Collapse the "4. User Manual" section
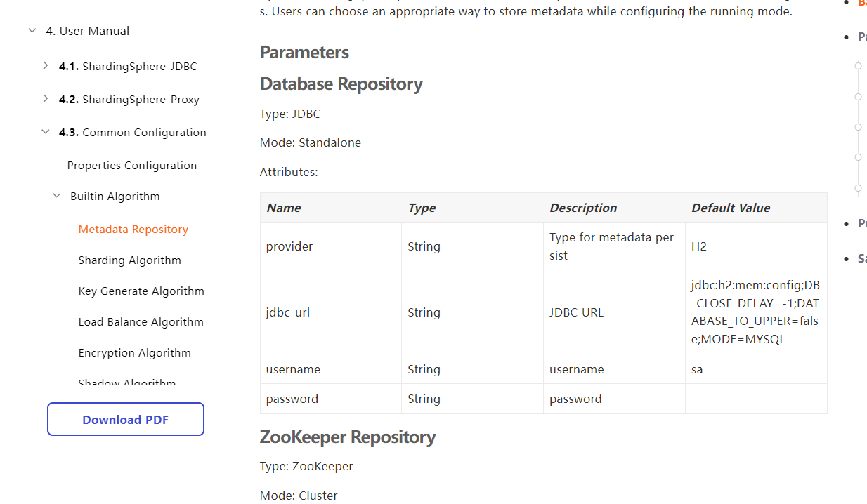Screen dimensions: 867x504 [x=32, y=31]
